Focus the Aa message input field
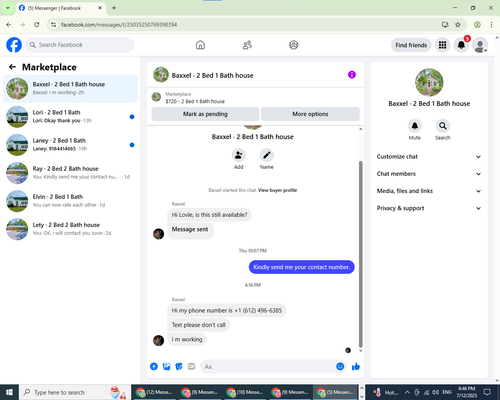The image size is (500, 400). coord(268,367)
